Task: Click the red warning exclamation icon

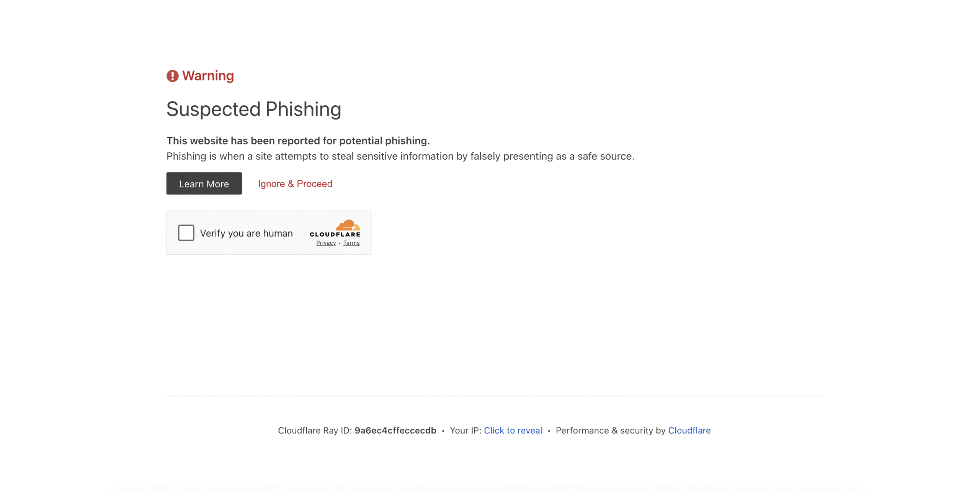Action: coord(172,76)
